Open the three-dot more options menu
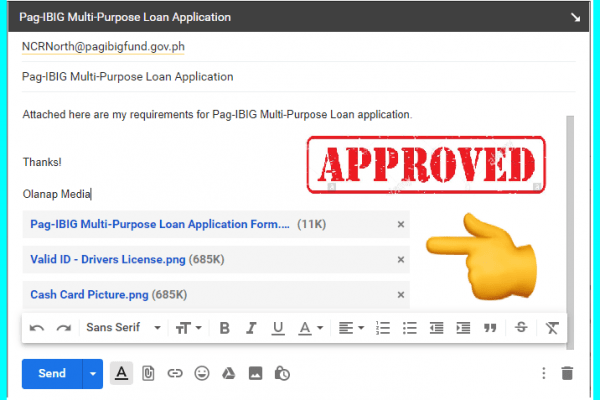The height and width of the screenshot is (400, 600). (543, 373)
